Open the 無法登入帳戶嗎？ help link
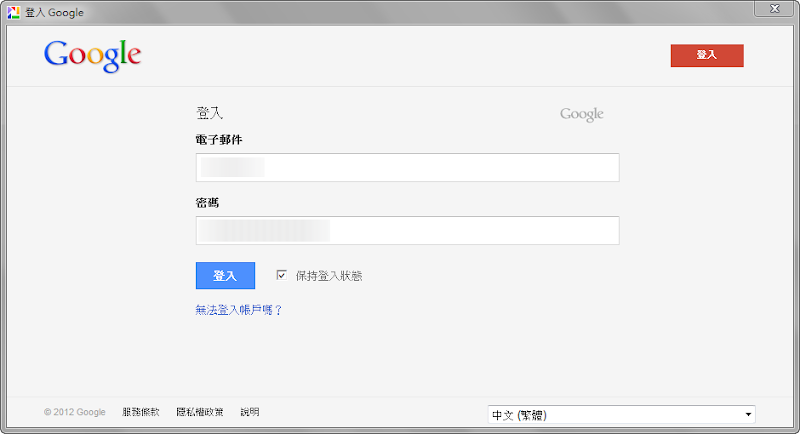This screenshot has height=434, width=800. [x=238, y=310]
